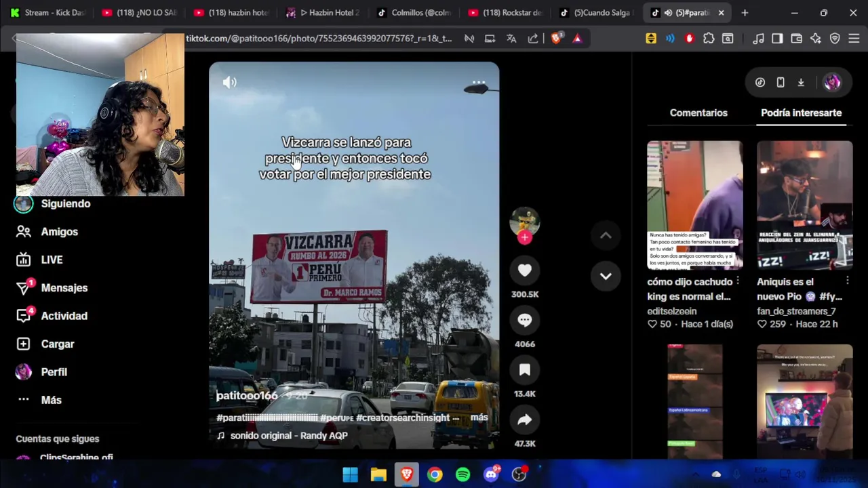868x488 pixels.
Task: Switch to the 'Colmillos' TikTok tab
Action: 414,12
